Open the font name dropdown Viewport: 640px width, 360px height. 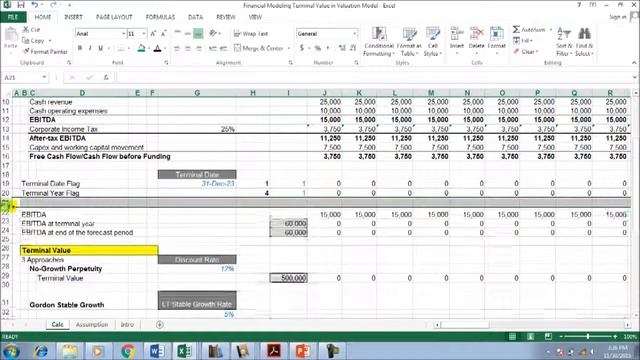pos(123,33)
